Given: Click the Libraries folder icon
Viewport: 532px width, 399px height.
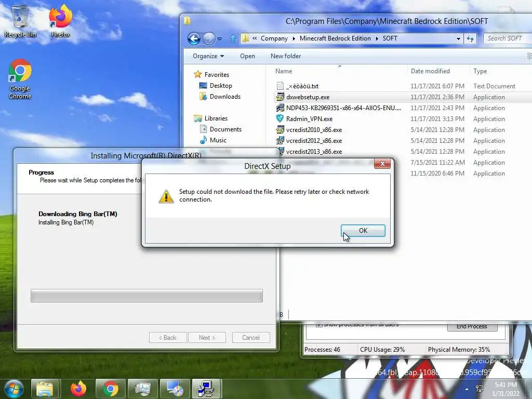Looking at the screenshot, I should [x=198, y=118].
